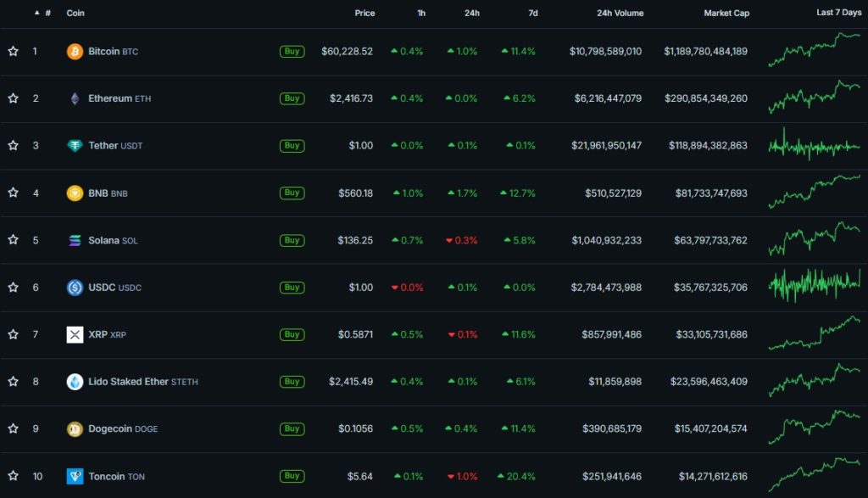
Task: Click the Tether USDT logo
Action: click(75, 145)
